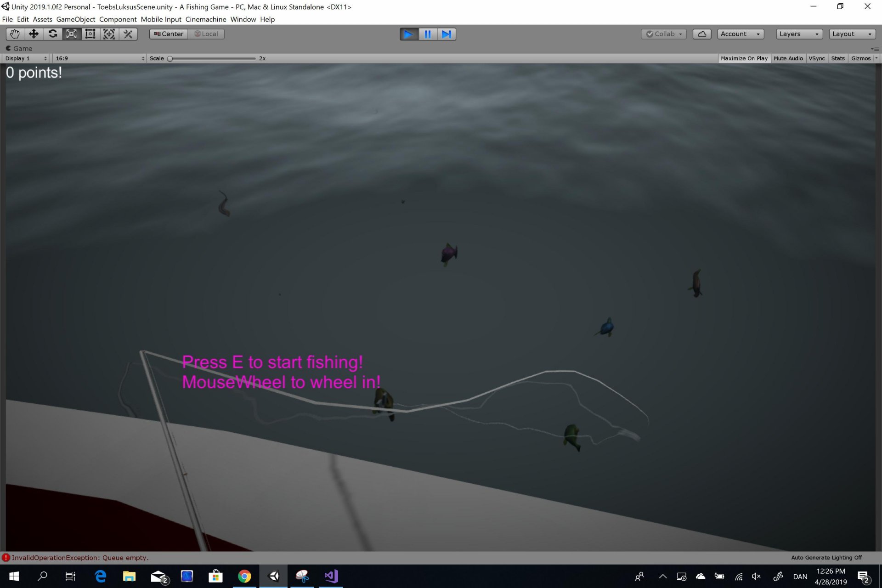Toggle Maximize On Play
The image size is (882, 588).
tap(744, 58)
